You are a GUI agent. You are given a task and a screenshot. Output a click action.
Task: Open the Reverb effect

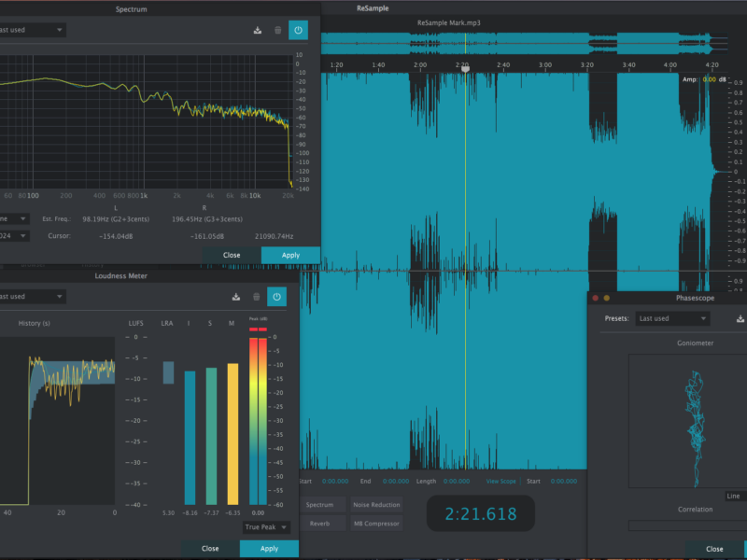319,524
